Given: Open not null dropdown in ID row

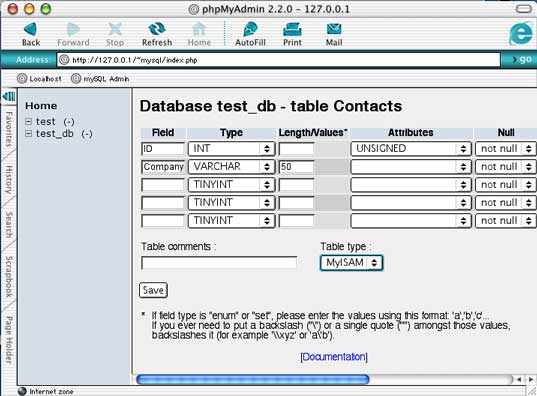Looking at the screenshot, I should tap(506, 149).
